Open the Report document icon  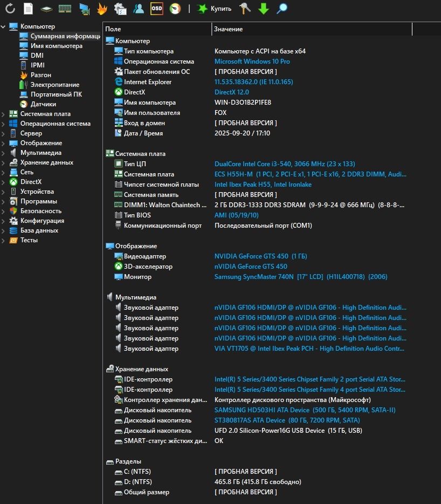coord(28,8)
